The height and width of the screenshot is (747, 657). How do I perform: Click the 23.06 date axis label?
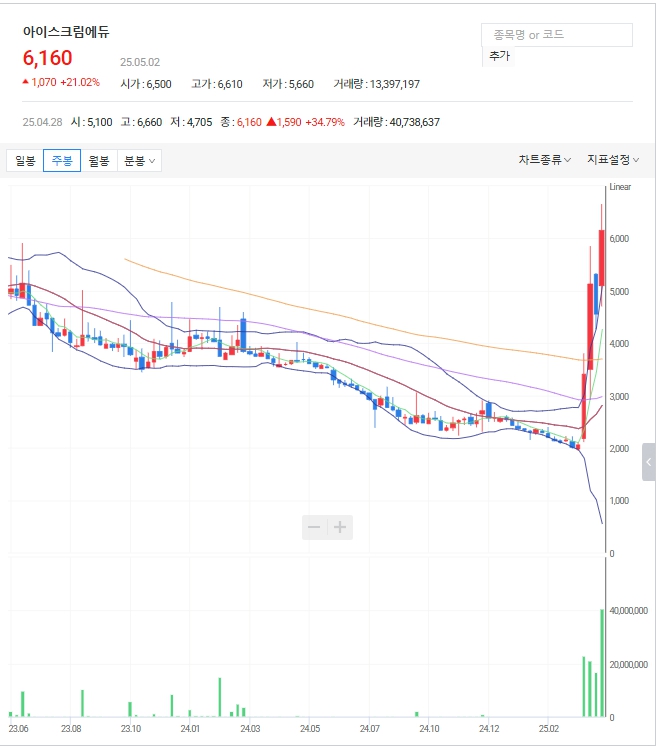[x=18, y=728]
